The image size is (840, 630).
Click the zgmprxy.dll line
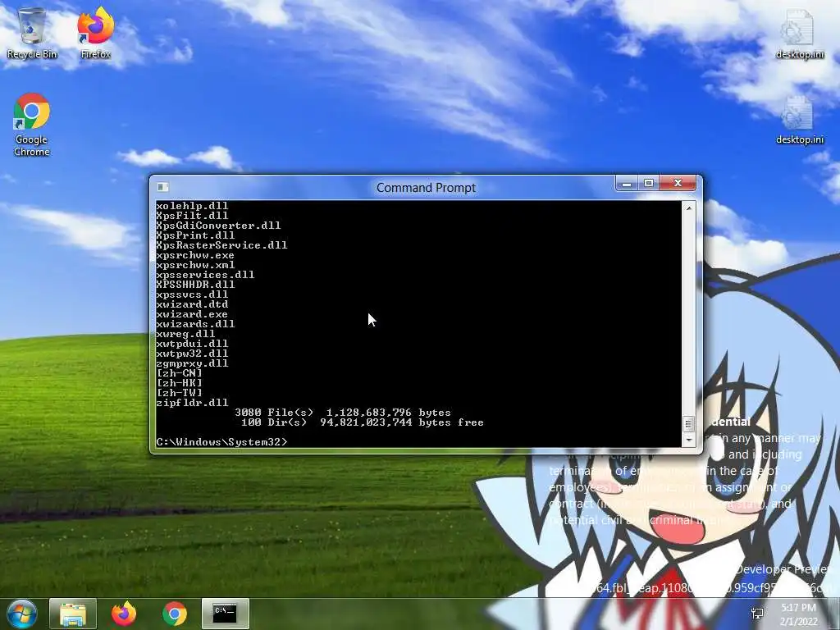click(192, 363)
